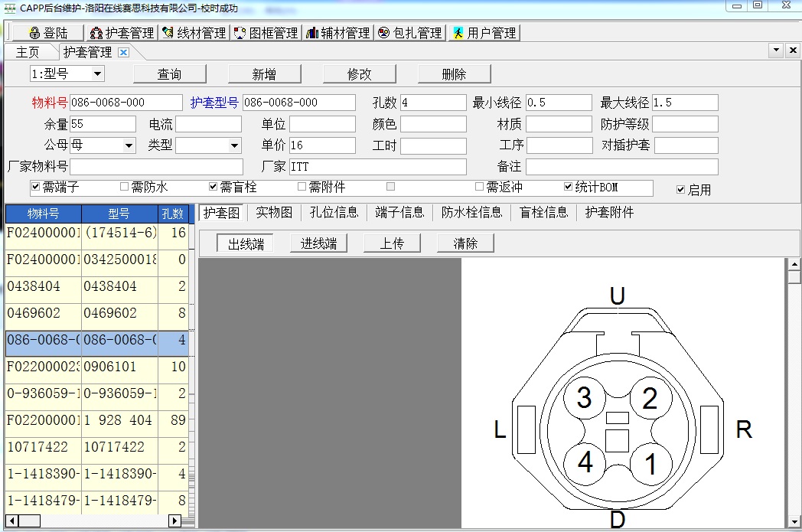802x532 pixels.
Task: Expand the 类型 dropdown
Action: click(x=234, y=145)
